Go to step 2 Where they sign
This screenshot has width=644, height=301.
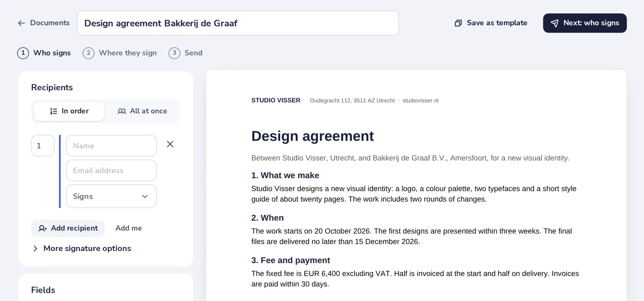point(120,53)
